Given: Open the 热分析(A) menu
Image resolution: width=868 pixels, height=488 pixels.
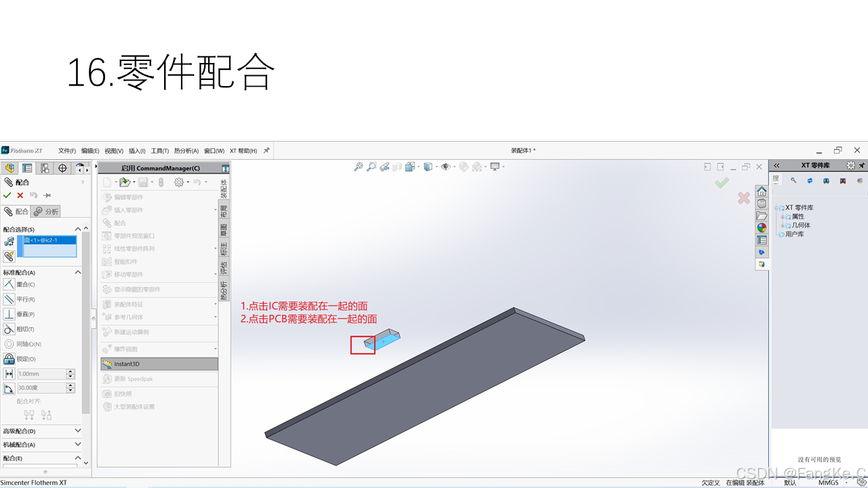Looking at the screenshot, I should click(x=186, y=150).
